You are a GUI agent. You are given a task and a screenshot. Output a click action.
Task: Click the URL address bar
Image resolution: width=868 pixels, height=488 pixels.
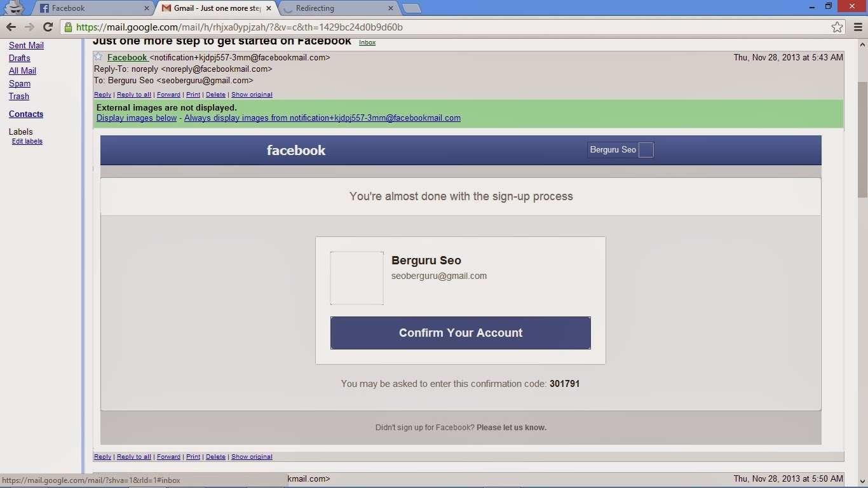[x=445, y=27]
